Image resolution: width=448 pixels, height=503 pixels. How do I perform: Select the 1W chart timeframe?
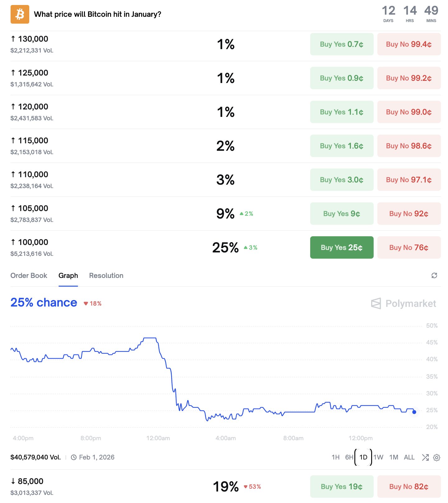[378, 457]
